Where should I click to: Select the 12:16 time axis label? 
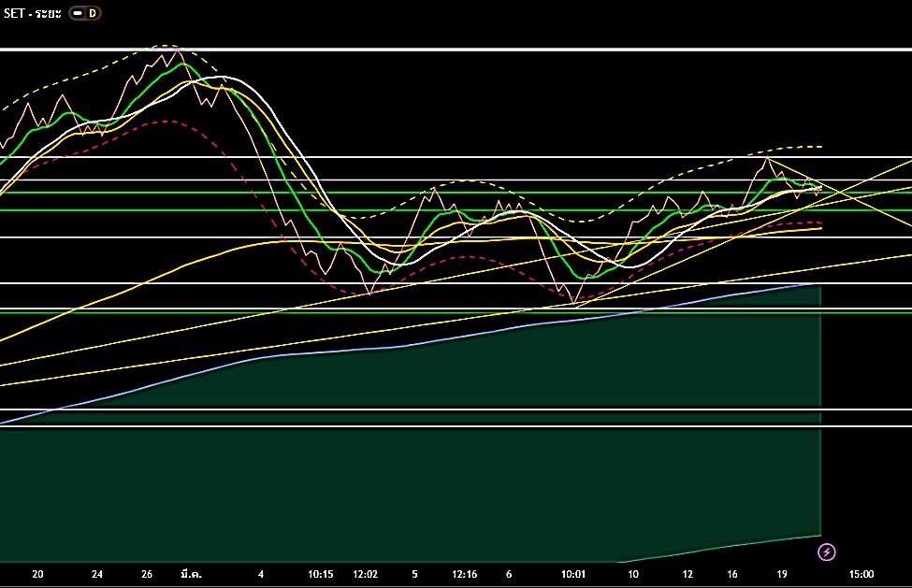(464, 574)
